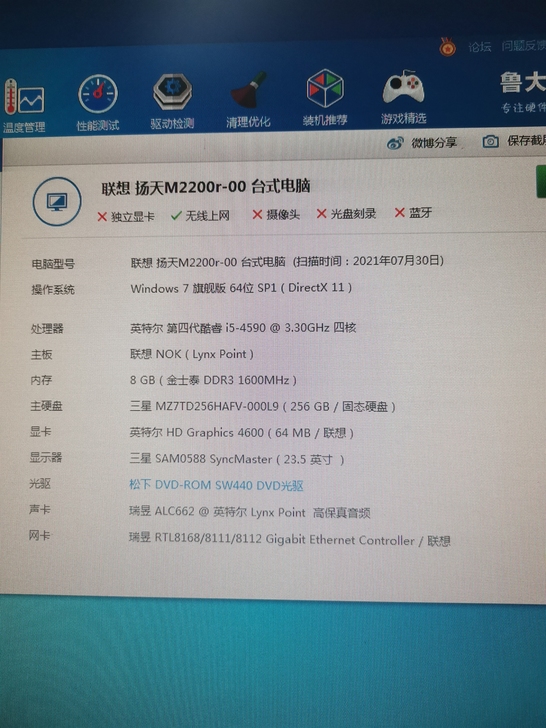Viewport: 546px width, 728px height.
Task: Click the 电脑型号 row label
Action: 53,264
